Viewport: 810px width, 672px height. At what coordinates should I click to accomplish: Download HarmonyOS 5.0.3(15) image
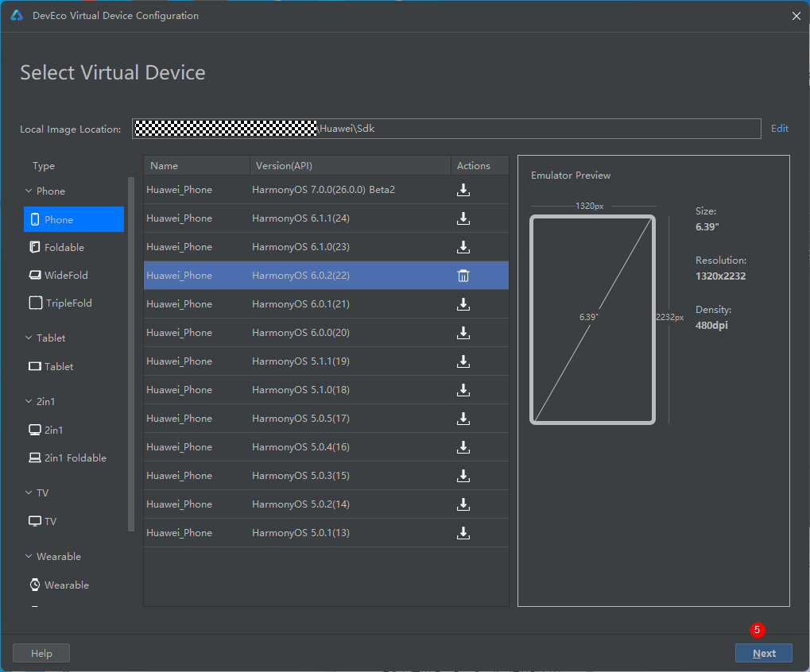tap(463, 476)
